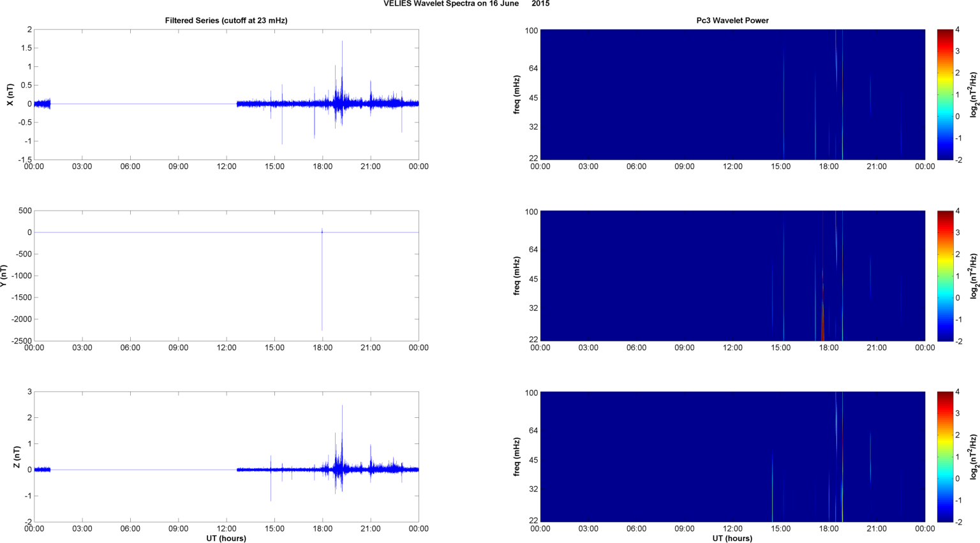
Task: Click 'log2(nT²/Hz)' label beside middle colorbar
Action: tap(973, 276)
